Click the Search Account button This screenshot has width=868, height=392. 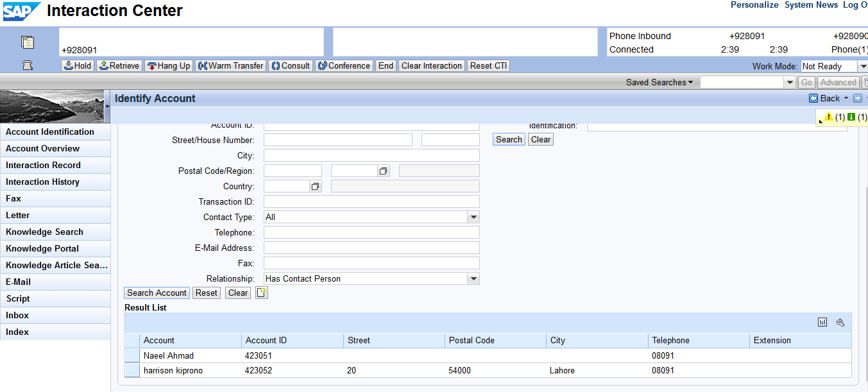(157, 293)
